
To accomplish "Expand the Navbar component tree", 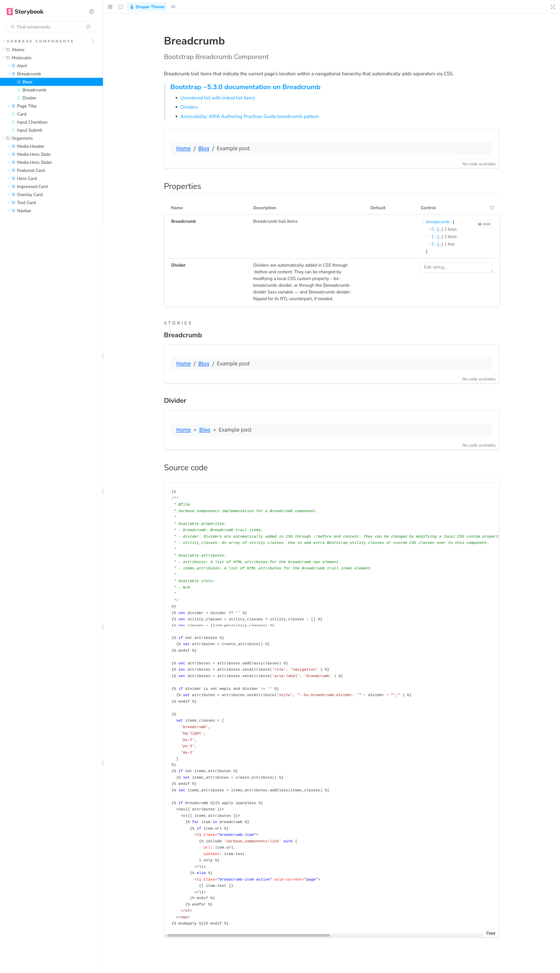I will [24, 211].
